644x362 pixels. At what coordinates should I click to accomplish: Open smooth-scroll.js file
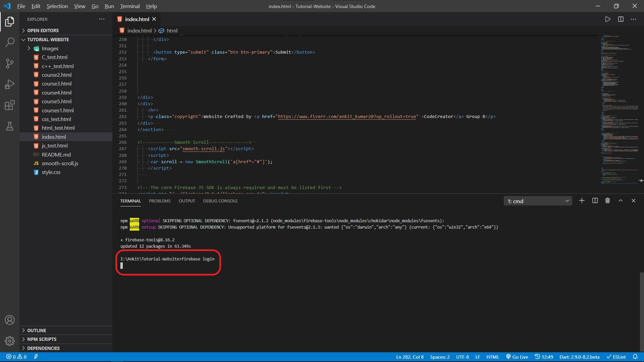coord(66,164)
